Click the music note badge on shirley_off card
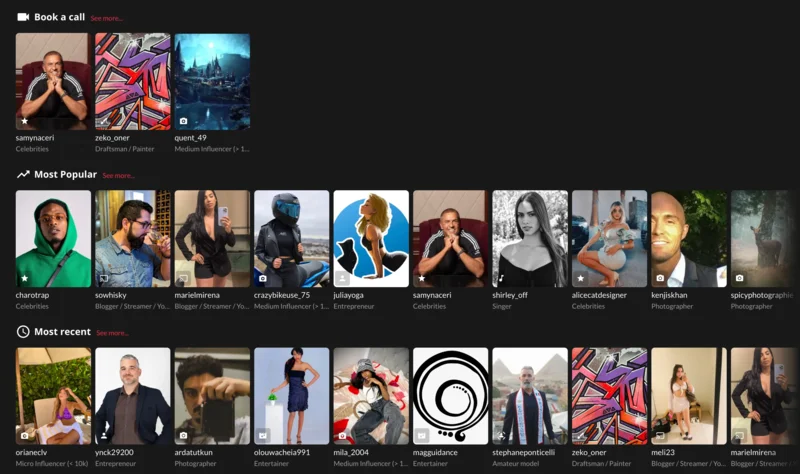This screenshot has height=474, width=800. [x=502, y=278]
